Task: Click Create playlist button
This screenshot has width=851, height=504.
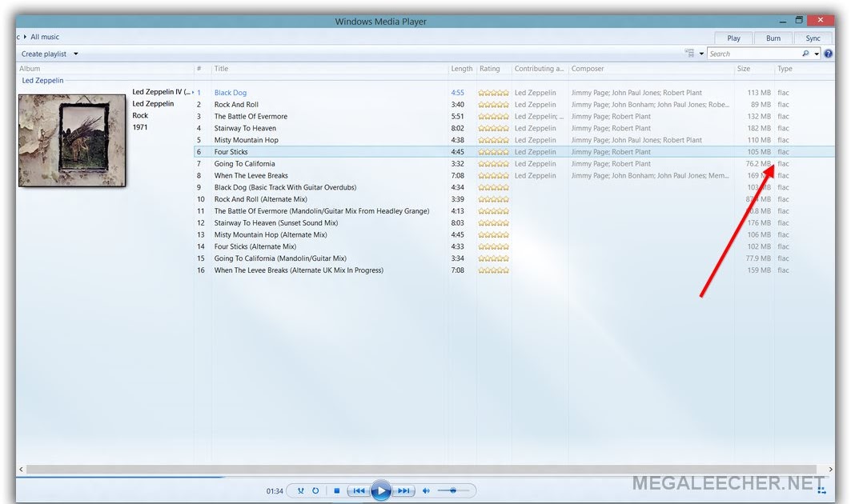Action: pos(43,54)
